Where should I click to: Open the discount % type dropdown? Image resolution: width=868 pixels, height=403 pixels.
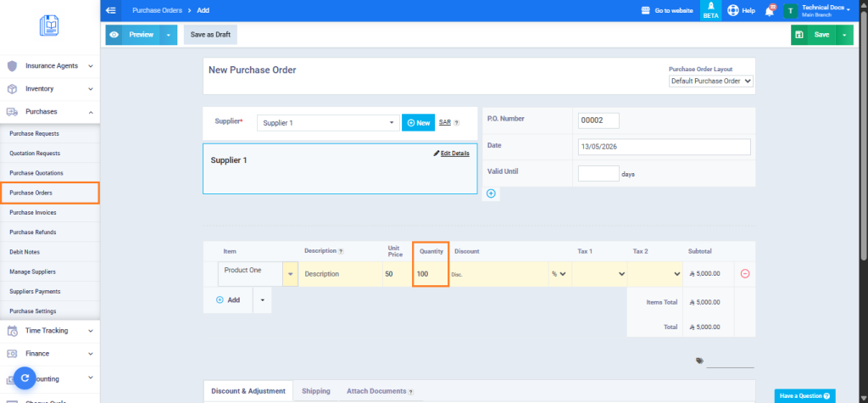559,274
